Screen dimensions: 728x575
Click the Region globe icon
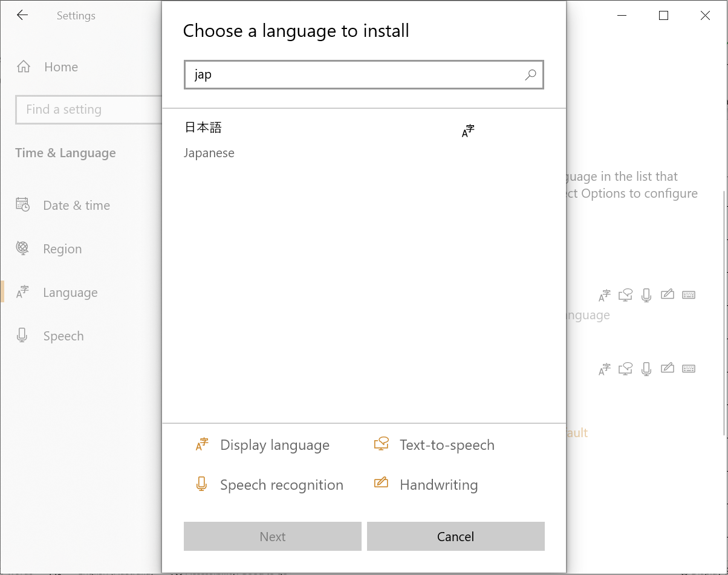[x=22, y=248]
